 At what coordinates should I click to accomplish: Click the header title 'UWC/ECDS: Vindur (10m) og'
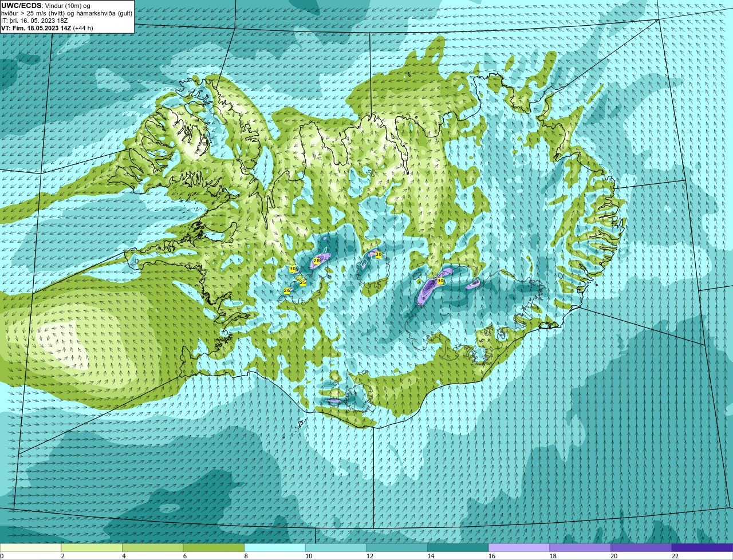pyautogui.click(x=46, y=6)
